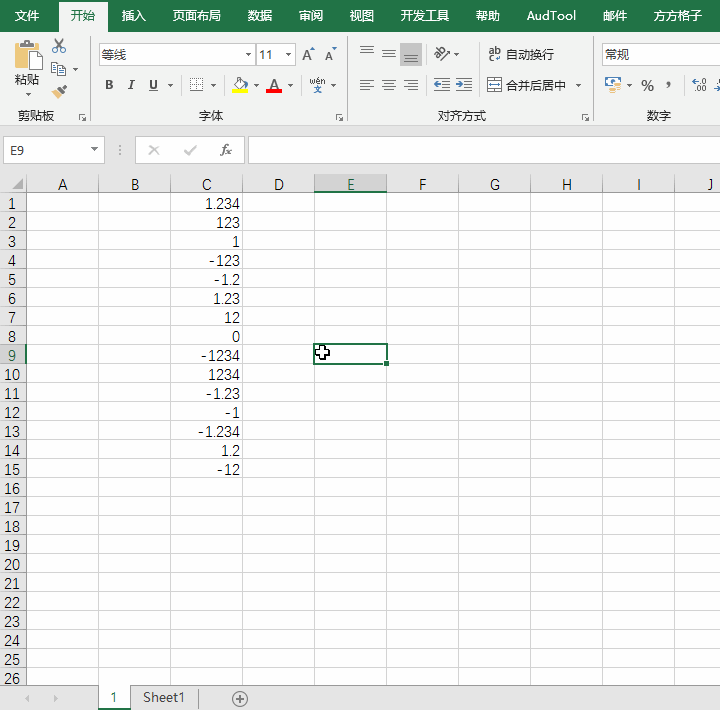Center text horizontally
The image size is (720, 710).
(x=389, y=85)
